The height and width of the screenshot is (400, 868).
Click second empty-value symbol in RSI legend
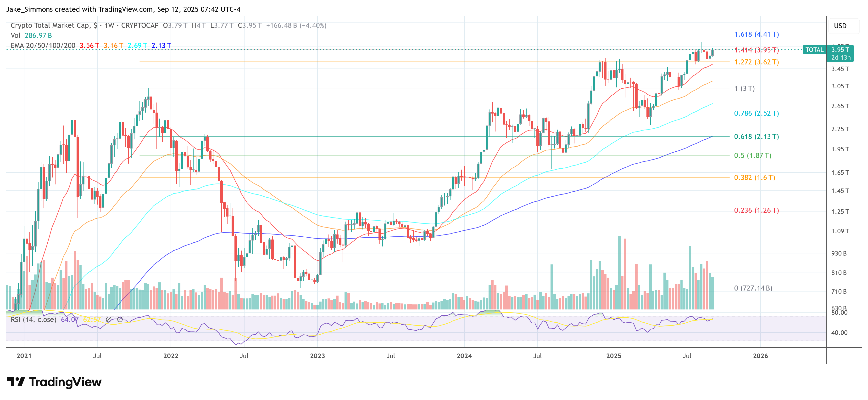pos(120,319)
